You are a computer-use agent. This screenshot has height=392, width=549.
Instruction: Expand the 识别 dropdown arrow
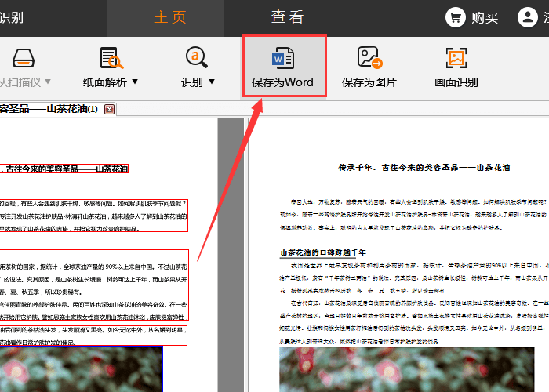click(212, 82)
